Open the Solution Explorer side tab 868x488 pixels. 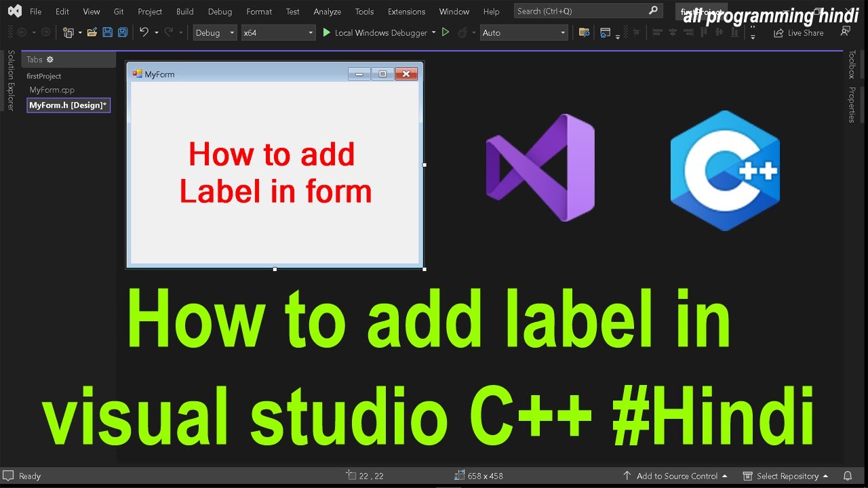click(x=10, y=80)
